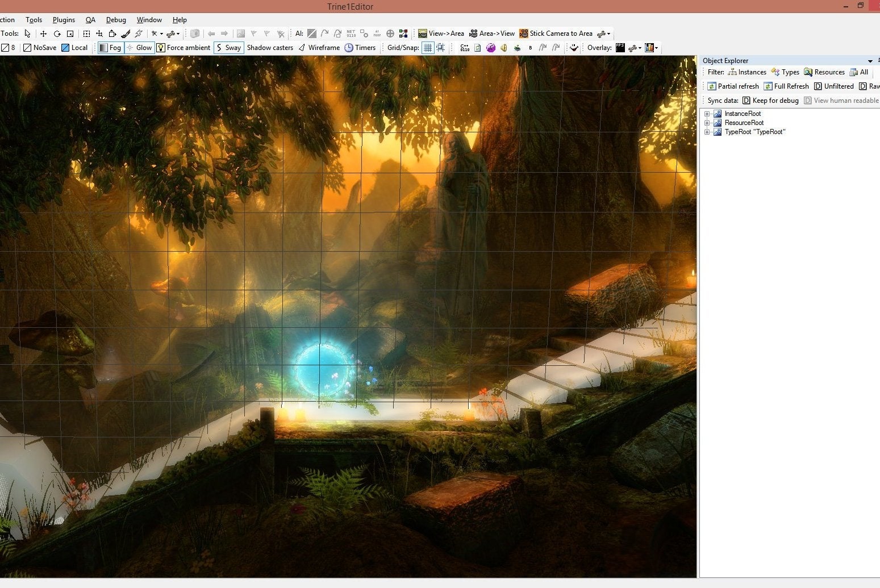Show All in Object Explorer filter
The image size is (880, 588).
click(859, 72)
